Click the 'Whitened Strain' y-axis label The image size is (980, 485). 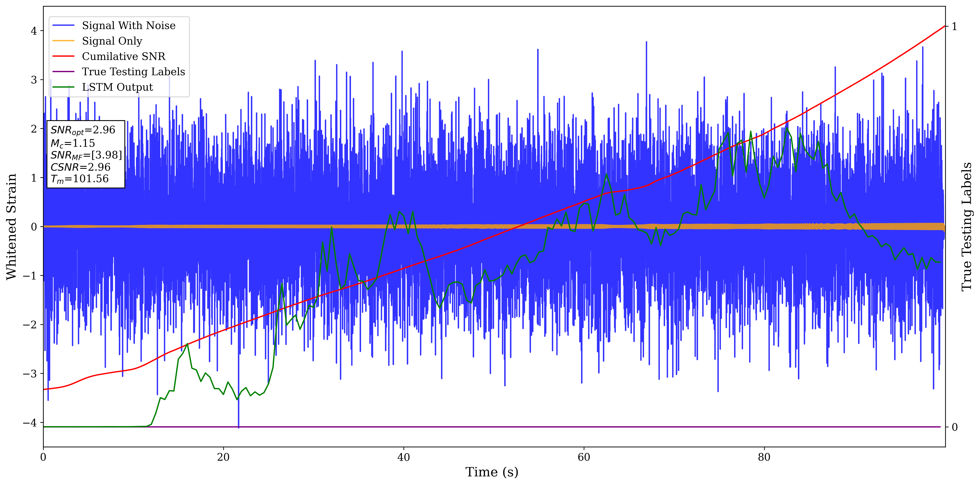pos(11,227)
